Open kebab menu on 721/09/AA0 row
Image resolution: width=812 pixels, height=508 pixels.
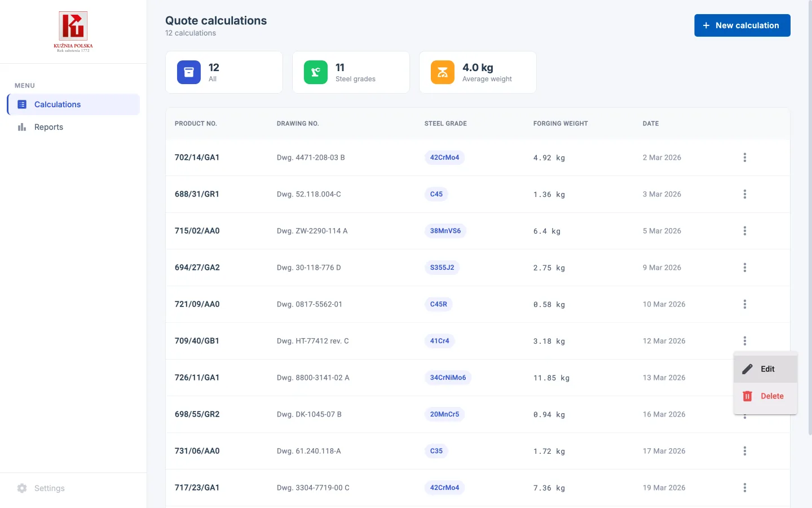point(745,304)
